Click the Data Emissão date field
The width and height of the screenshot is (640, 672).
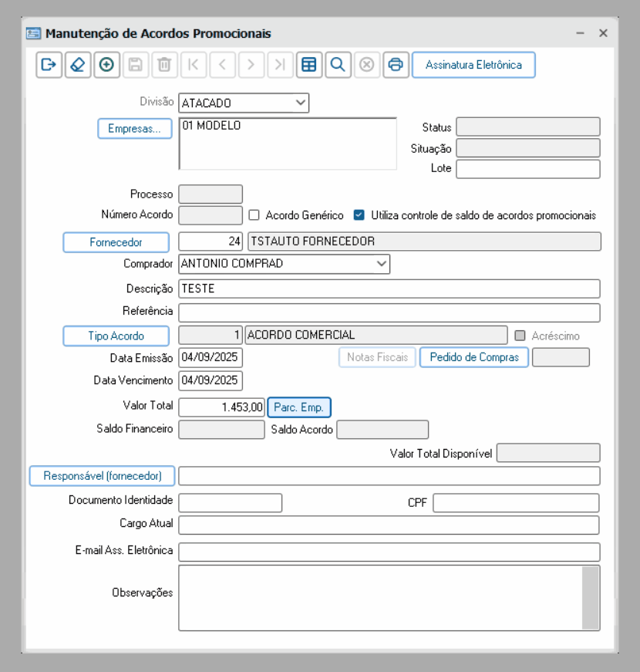pyautogui.click(x=211, y=357)
